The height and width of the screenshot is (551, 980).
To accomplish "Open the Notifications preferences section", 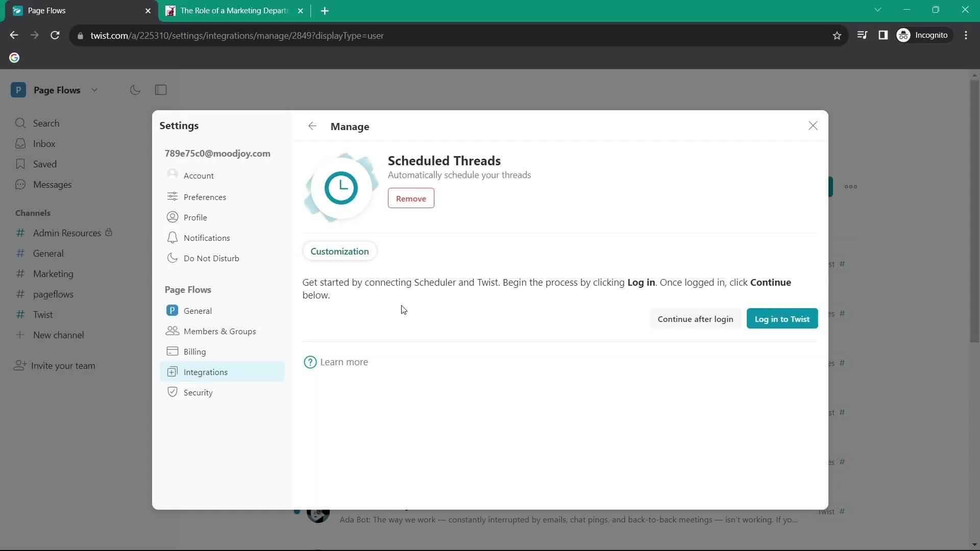I will tap(207, 237).
